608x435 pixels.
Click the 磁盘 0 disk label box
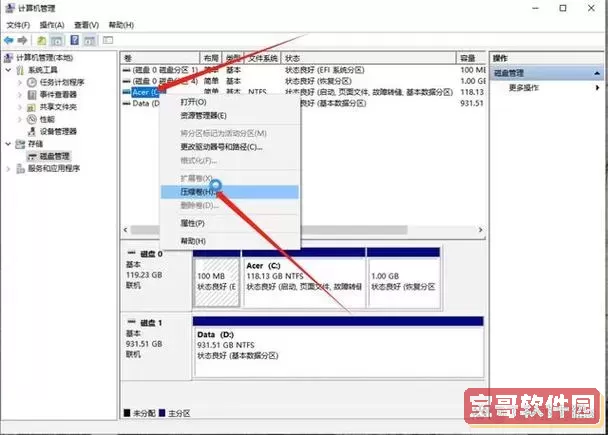(x=156, y=278)
